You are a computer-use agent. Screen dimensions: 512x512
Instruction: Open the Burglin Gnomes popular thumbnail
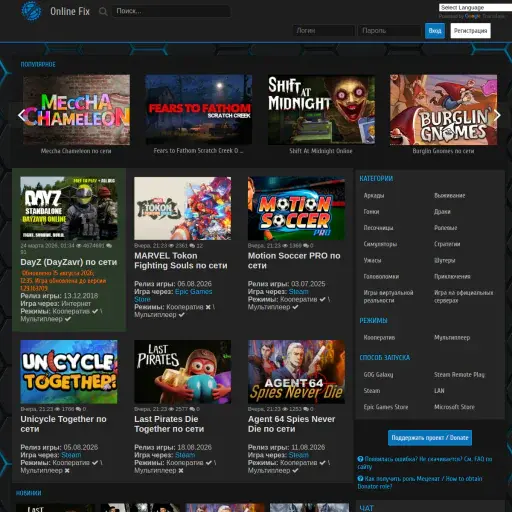click(443, 110)
